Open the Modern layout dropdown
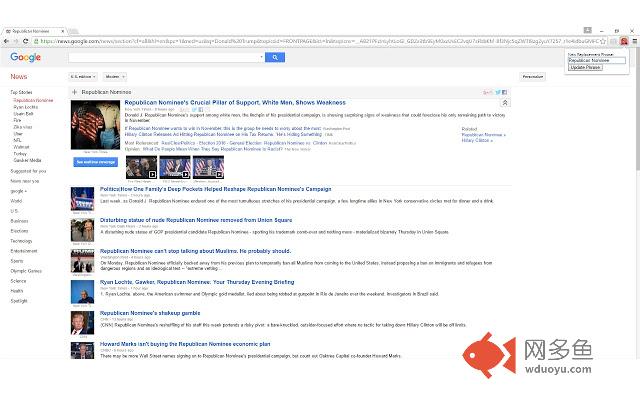This screenshot has width=640, height=400. (114, 77)
